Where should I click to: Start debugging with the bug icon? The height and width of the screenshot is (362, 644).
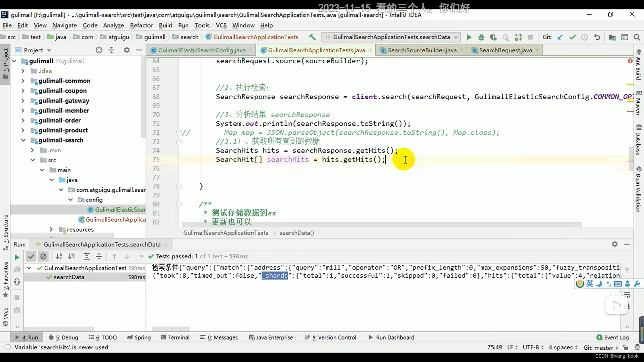[481, 37]
